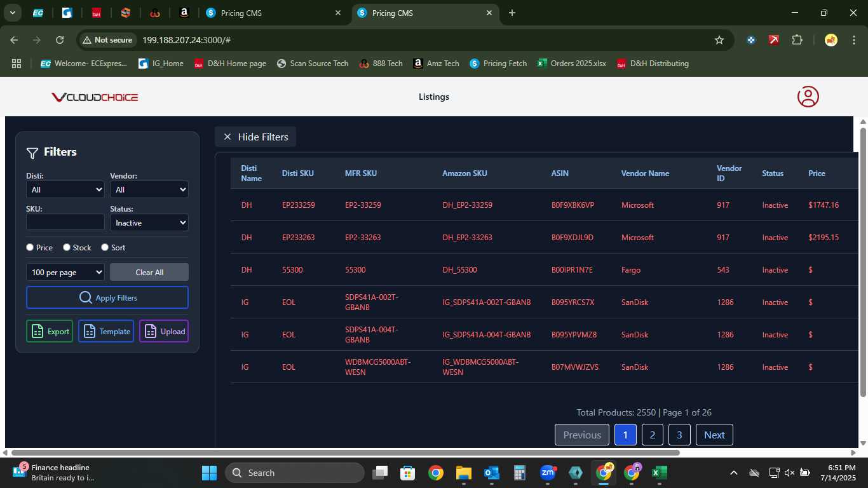Open the Pricing Fetch bookmark
The width and height of the screenshot is (868, 488).
(498, 64)
